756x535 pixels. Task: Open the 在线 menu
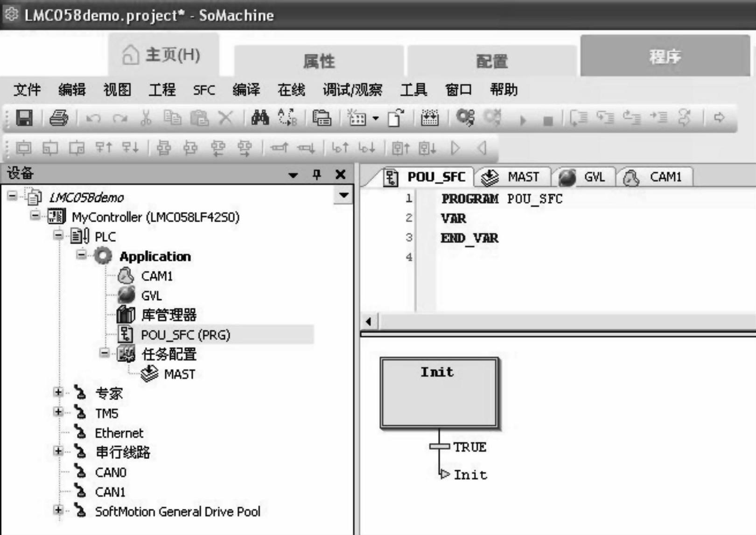[x=291, y=90]
